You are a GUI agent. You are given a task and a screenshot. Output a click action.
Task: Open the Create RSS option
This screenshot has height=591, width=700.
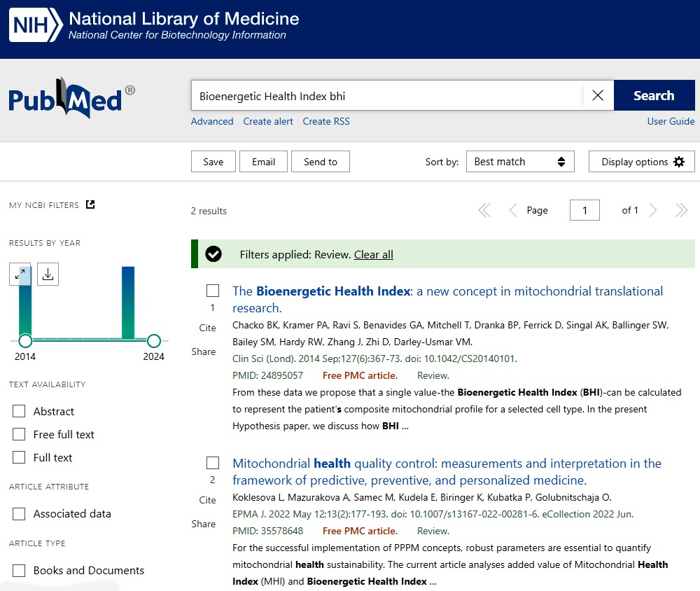tap(326, 121)
